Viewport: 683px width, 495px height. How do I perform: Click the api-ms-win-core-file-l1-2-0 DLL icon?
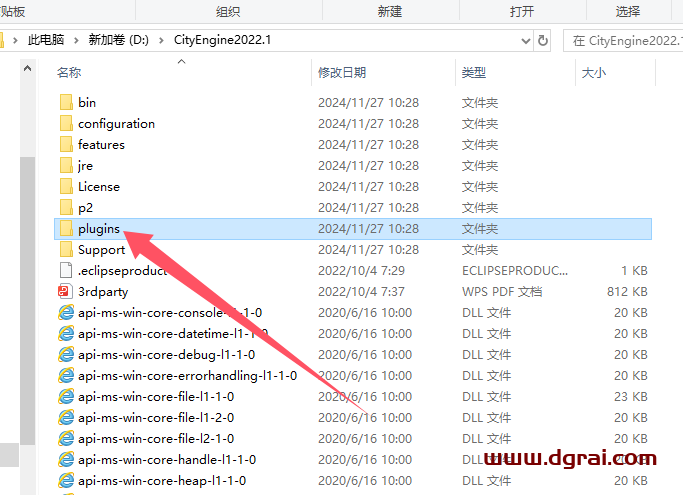[x=66, y=417]
